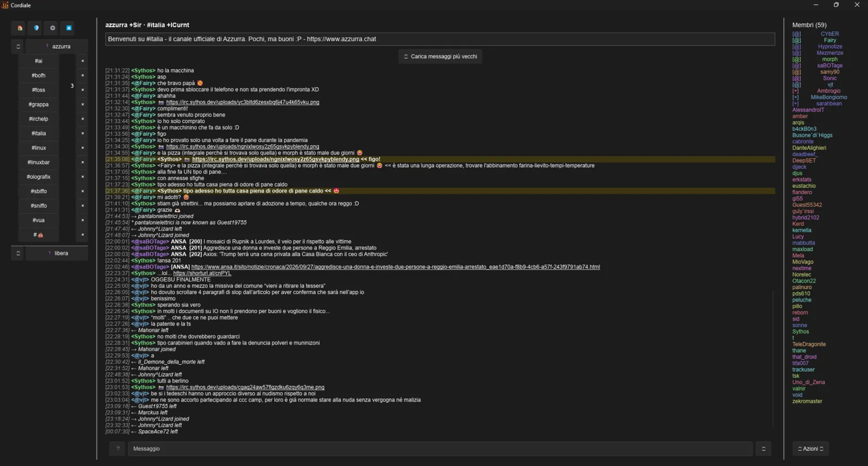Select member MikeBongiorno in the list

[x=829, y=97]
